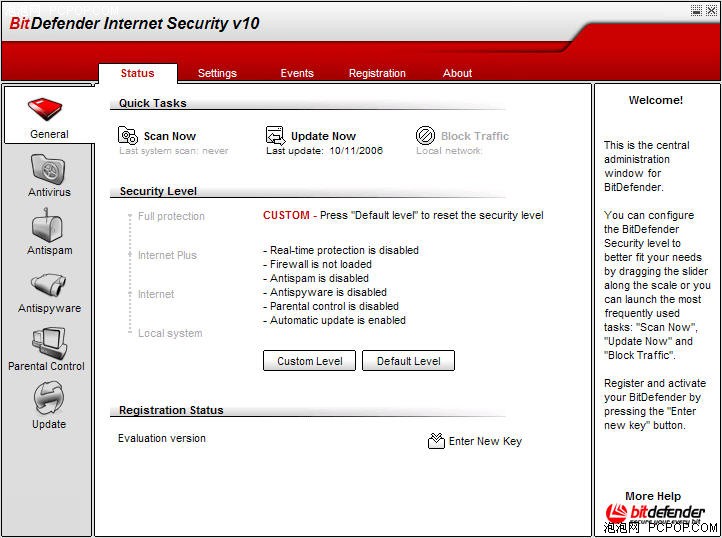
Task: Click the Scan Now disk icon
Action: (128, 135)
